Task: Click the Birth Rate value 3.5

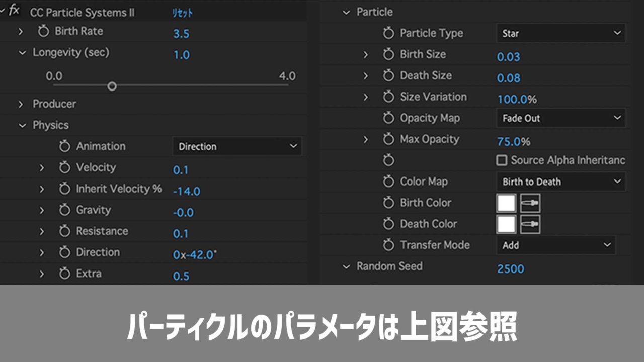Action: pos(181,34)
